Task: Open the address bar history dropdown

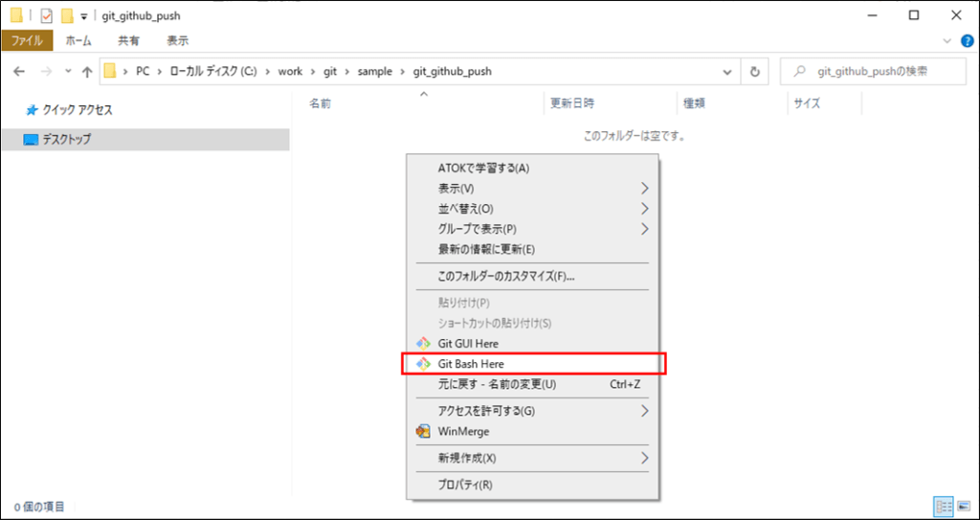Action: 729,72
